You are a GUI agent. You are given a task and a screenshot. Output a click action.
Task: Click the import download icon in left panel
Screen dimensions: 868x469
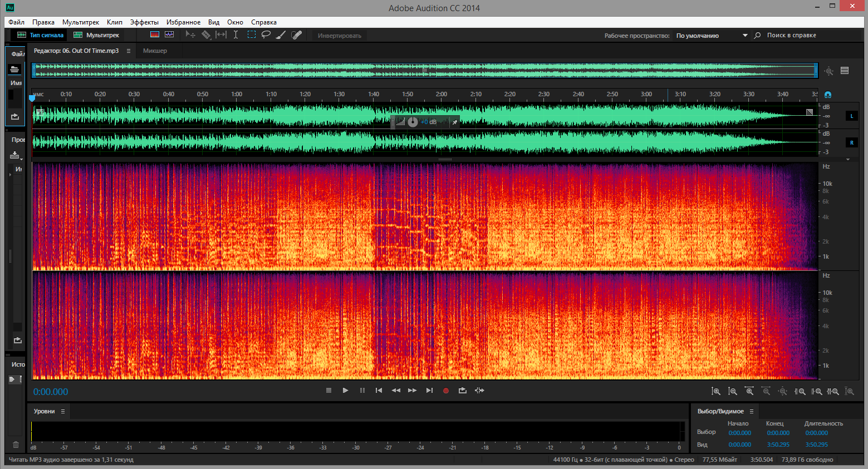coord(15,155)
